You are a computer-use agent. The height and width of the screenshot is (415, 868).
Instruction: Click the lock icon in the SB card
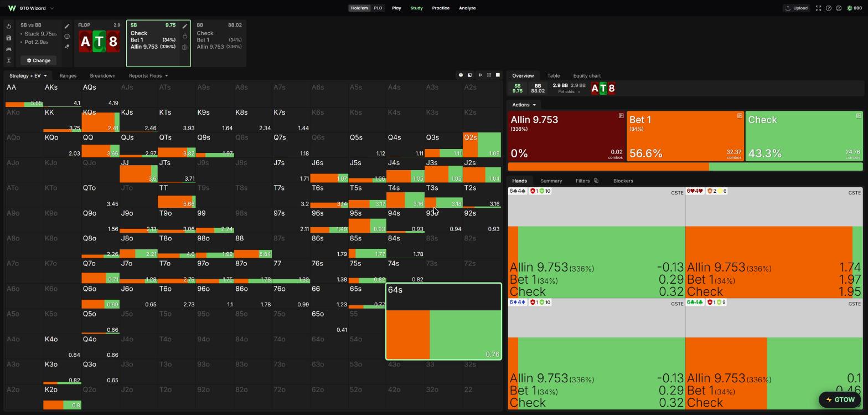(185, 37)
